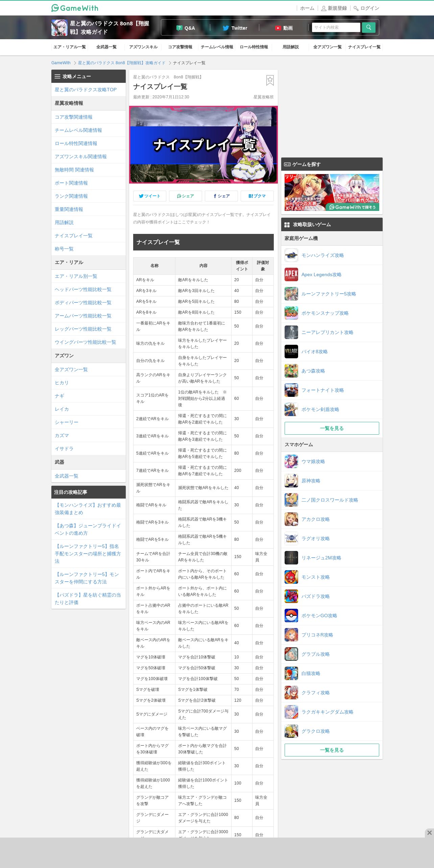Click the パズドラ game icon
The width and height of the screenshot is (434, 868).
pyautogui.click(x=291, y=597)
